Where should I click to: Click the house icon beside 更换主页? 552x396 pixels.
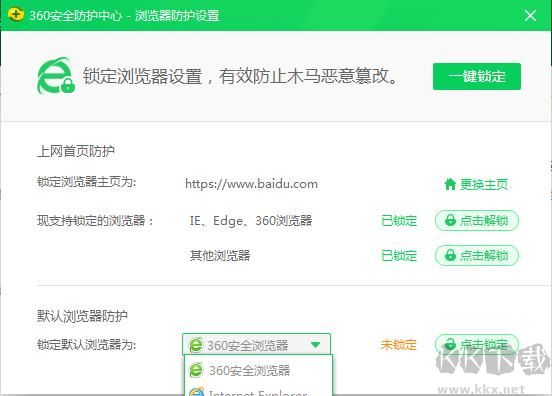(x=450, y=184)
